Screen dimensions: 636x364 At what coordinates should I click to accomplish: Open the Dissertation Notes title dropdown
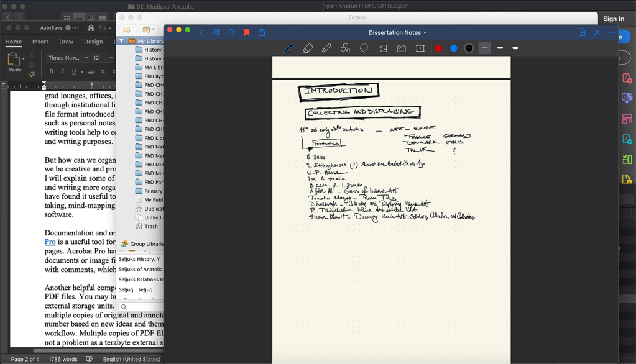pos(397,32)
